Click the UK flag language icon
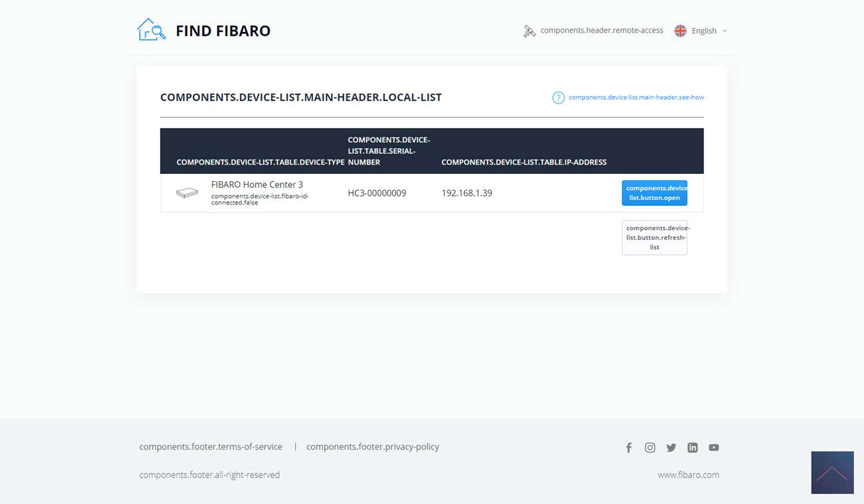Viewport: 864px width, 504px height. tap(680, 31)
